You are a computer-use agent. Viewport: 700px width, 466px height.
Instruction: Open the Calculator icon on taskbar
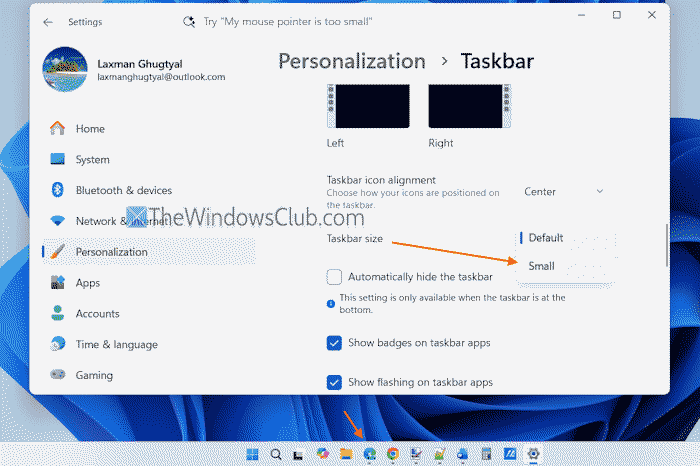pos(486,454)
